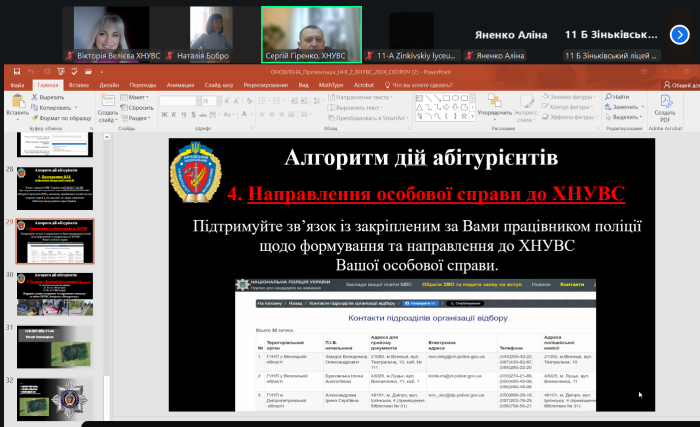Switch to the Слайд-шоу ribbon tab
700x427 pixels.
click(x=219, y=85)
